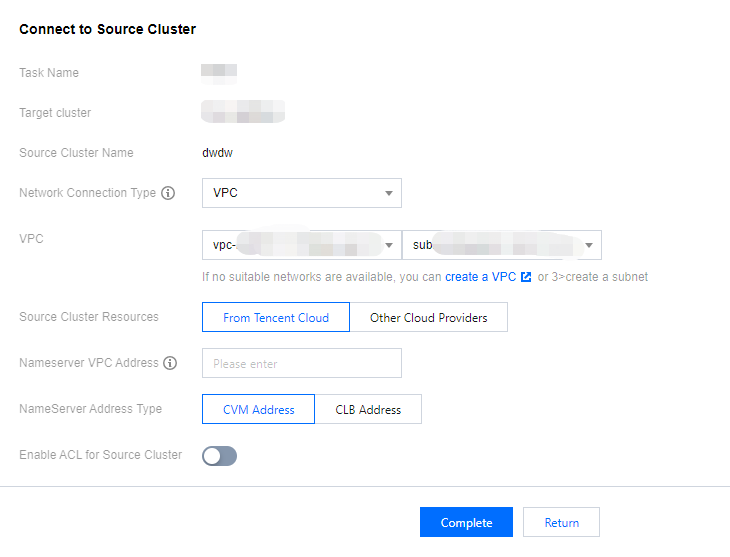Choose CLB Address type

tap(368, 409)
